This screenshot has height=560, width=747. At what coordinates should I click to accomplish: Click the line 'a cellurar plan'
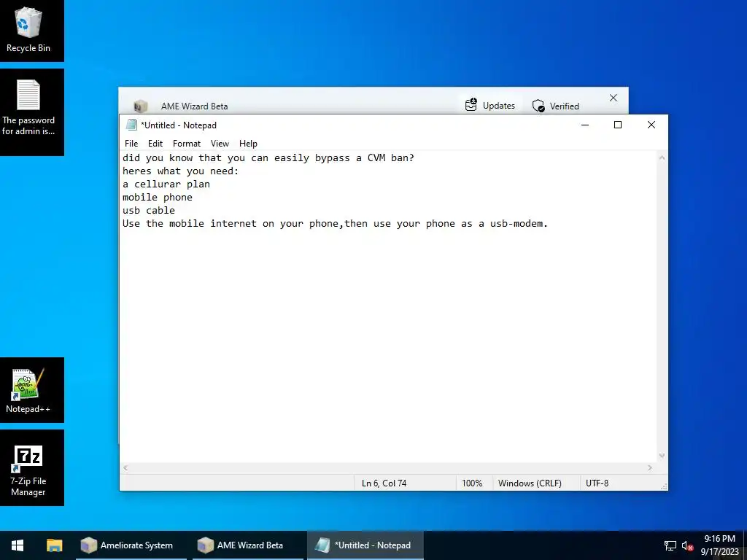click(x=166, y=184)
